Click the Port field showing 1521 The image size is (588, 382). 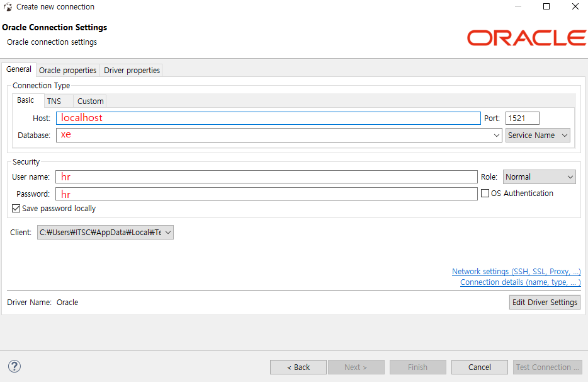(523, 119)
